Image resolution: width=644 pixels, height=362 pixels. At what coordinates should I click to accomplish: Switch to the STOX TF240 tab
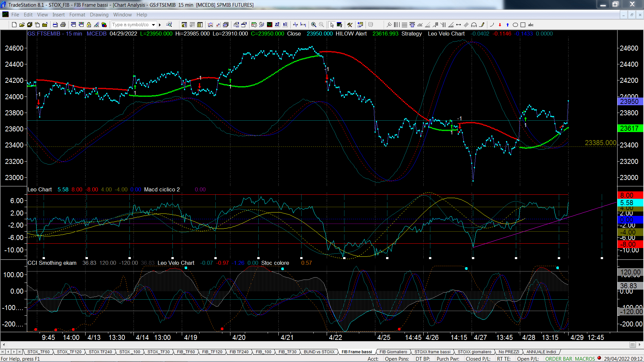point(100,352)
